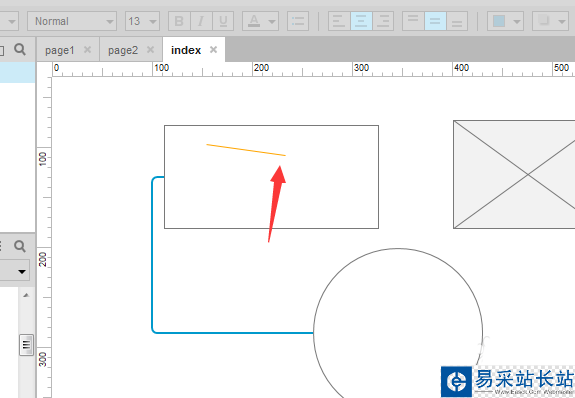This screenshot has width=575, height=398.
Task: Open the font color dropdown arrow
Action: (x=272, y=22)
